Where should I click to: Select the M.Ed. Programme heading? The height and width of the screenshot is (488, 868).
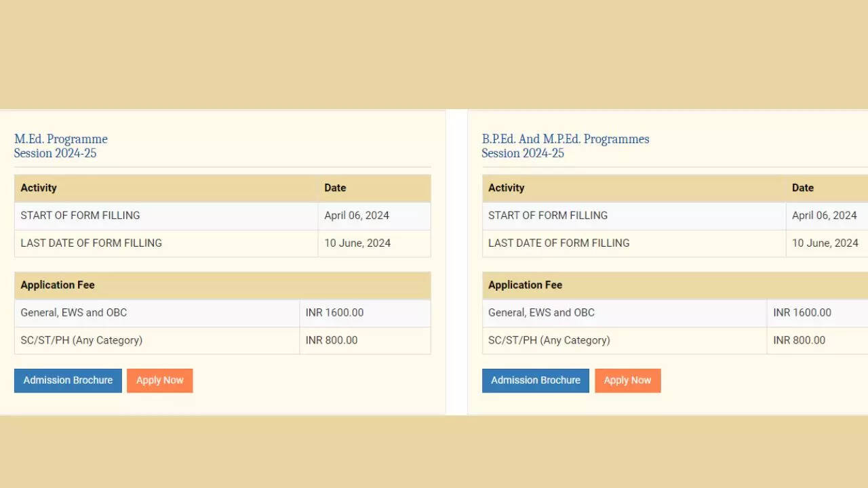[61, 139]
